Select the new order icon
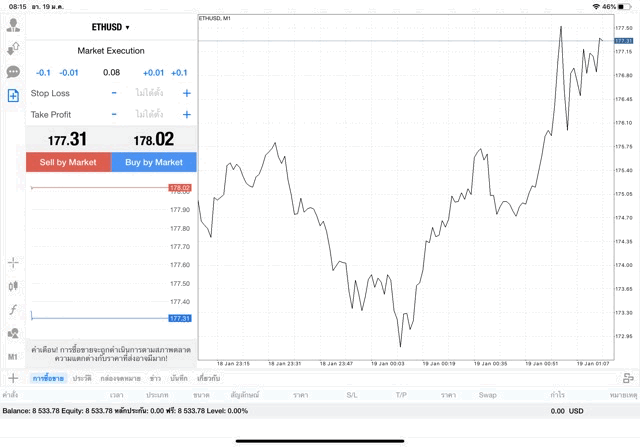Image resolution: width=640 pixels, height=447 pixels. [13, 96]
